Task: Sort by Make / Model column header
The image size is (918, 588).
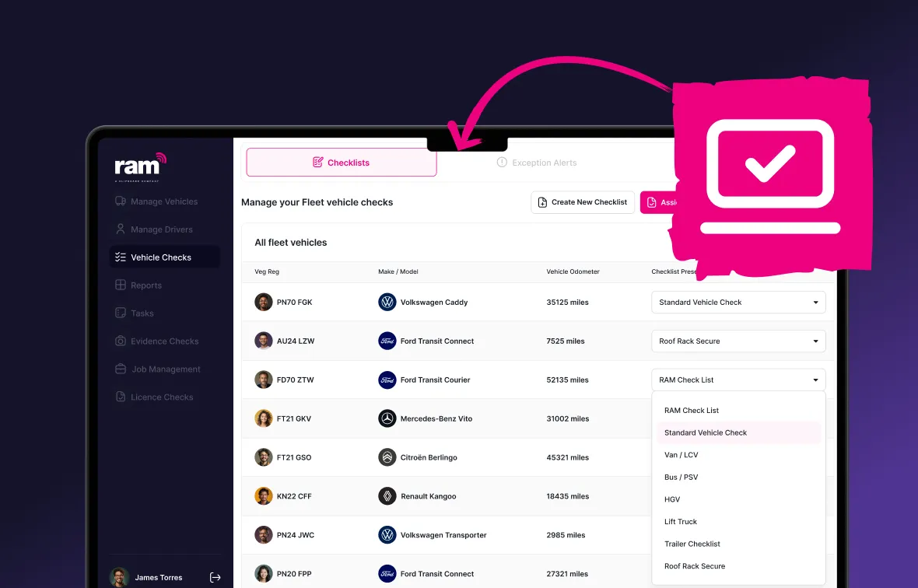Action: click(x=398, y=271)
